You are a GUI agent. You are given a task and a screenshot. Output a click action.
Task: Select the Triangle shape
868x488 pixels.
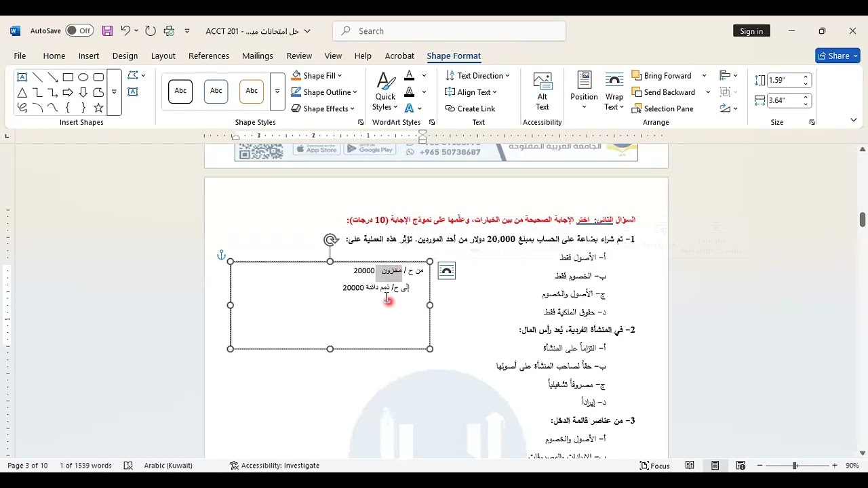22,93
